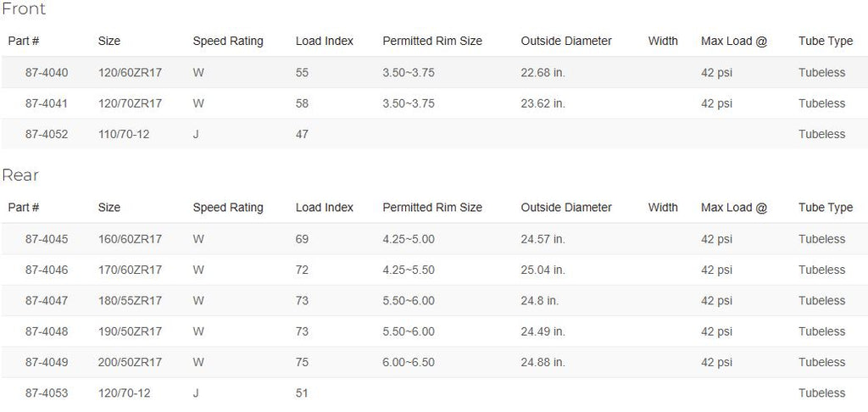Click part number 87-4049

tap(47, 362)
